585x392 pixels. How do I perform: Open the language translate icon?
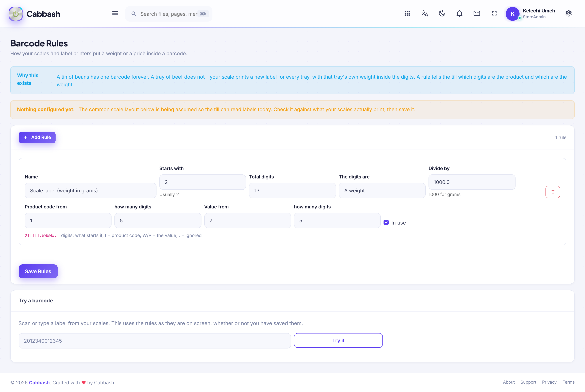[x=424, y=14]
